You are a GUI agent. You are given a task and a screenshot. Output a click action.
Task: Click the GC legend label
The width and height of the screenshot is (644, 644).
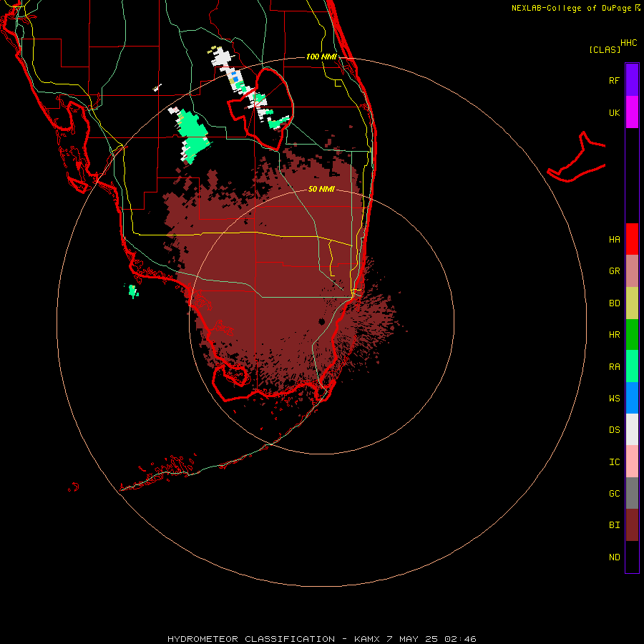tap(614, 493)
